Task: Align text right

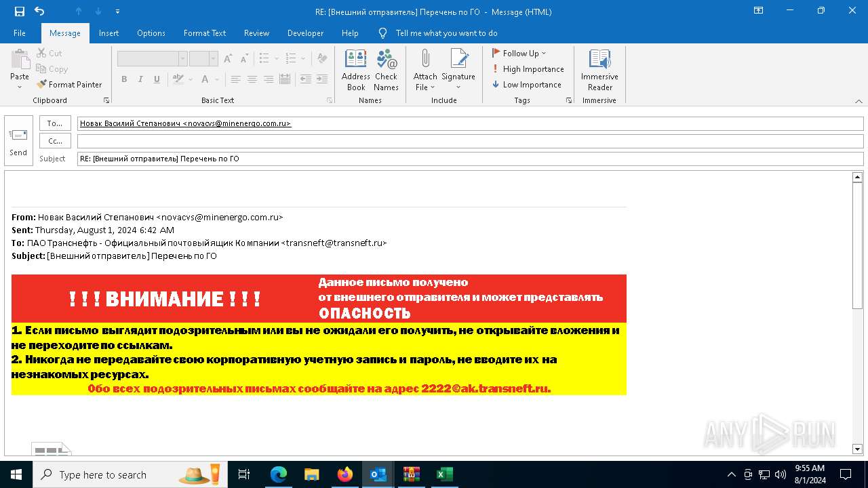Action: point(269,79)
